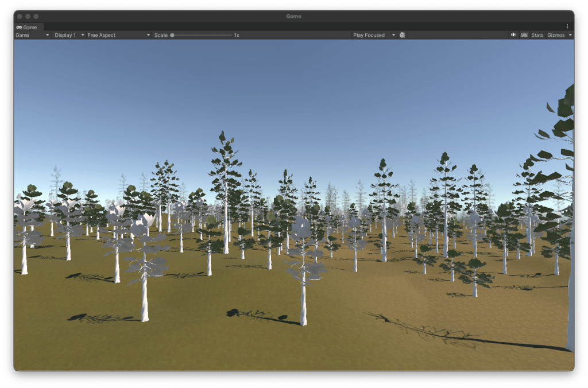Click the gamepad icon on Game tab
Viewport: 588px width, 388px height.
click(x=19, y=27)
